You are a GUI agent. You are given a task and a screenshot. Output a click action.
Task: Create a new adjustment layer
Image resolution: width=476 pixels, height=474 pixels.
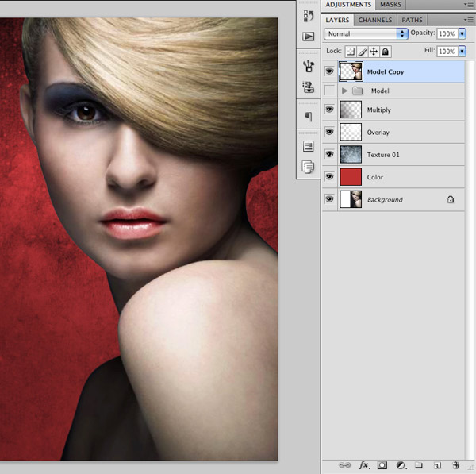click(401, 464)
